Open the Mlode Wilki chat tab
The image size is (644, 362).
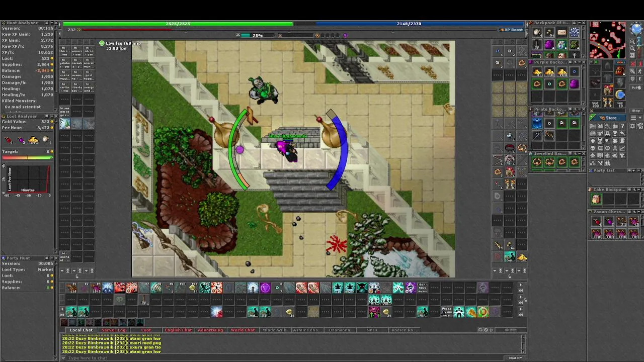pos(275,330)
